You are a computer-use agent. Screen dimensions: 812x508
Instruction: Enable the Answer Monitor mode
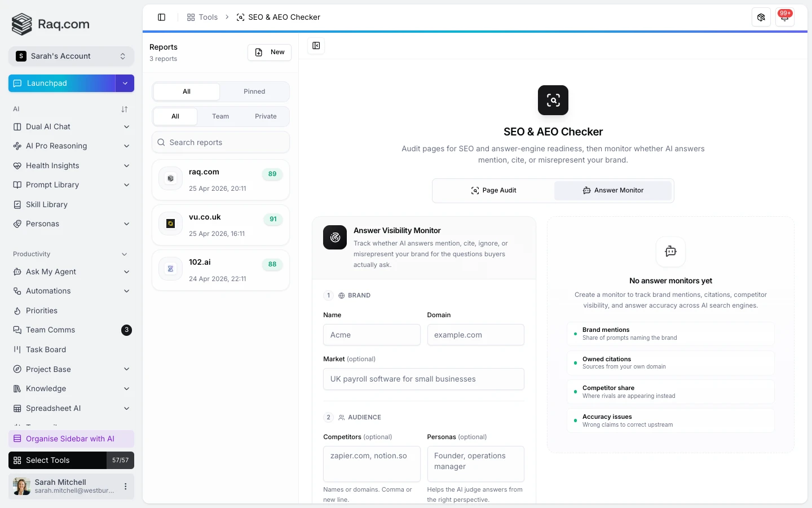(613, 190)
